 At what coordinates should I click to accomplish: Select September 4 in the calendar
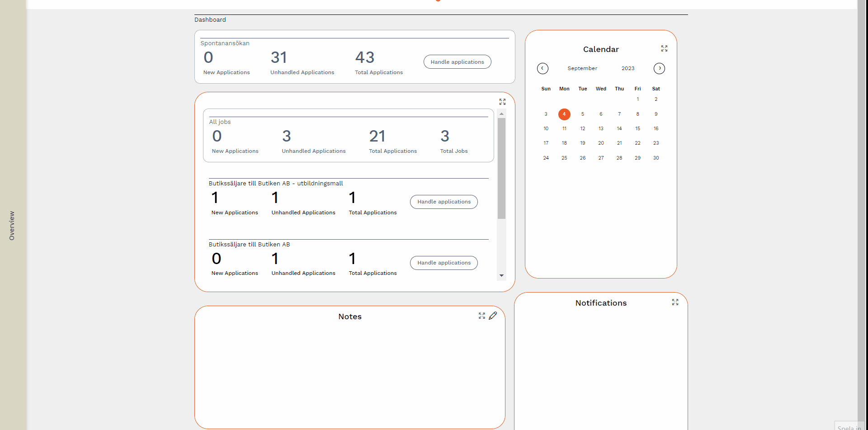click(x=564, y=114)
